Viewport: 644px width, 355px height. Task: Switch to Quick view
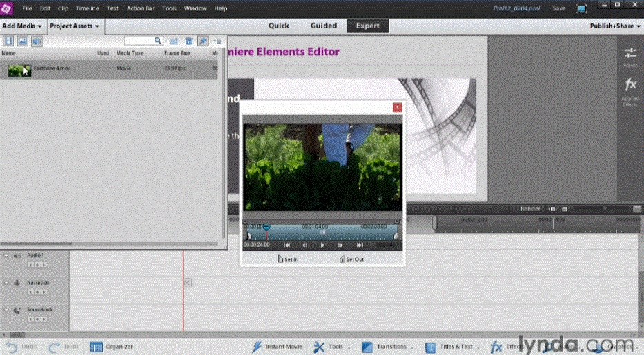278,26
